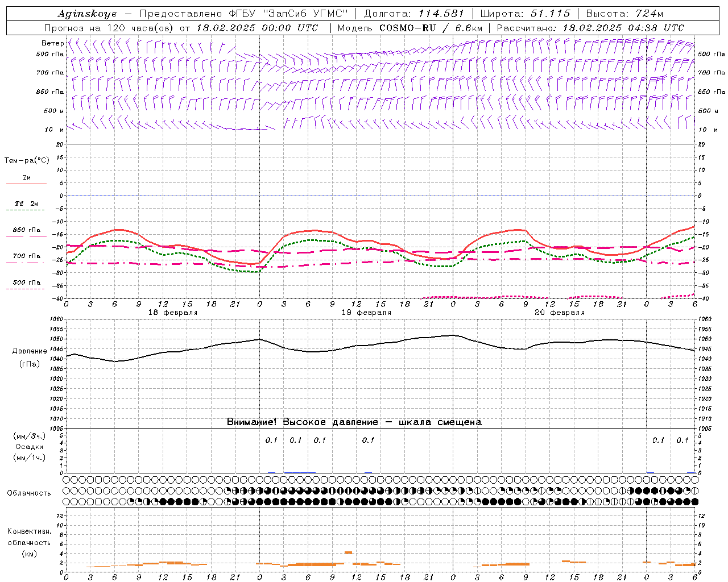This screenshot has height=582, width=728.
Task: Click the Осадки precipitation label
Action: (29, 447)
